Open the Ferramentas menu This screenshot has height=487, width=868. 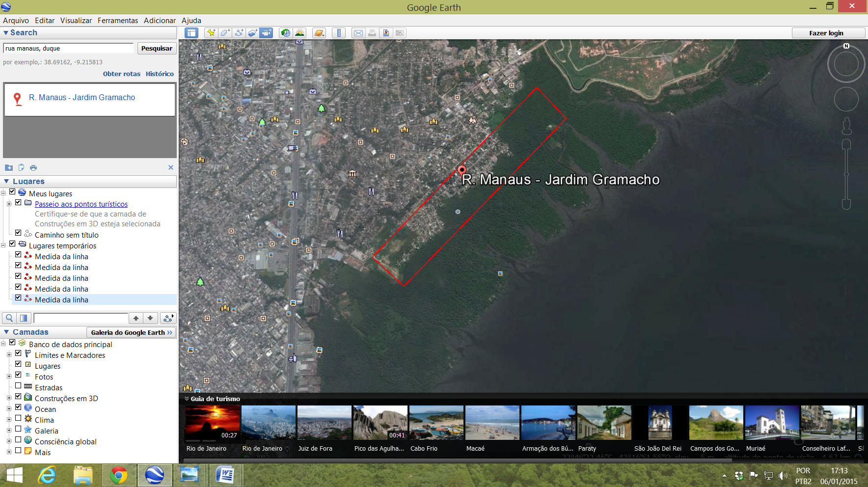click(x=118, y=21)
